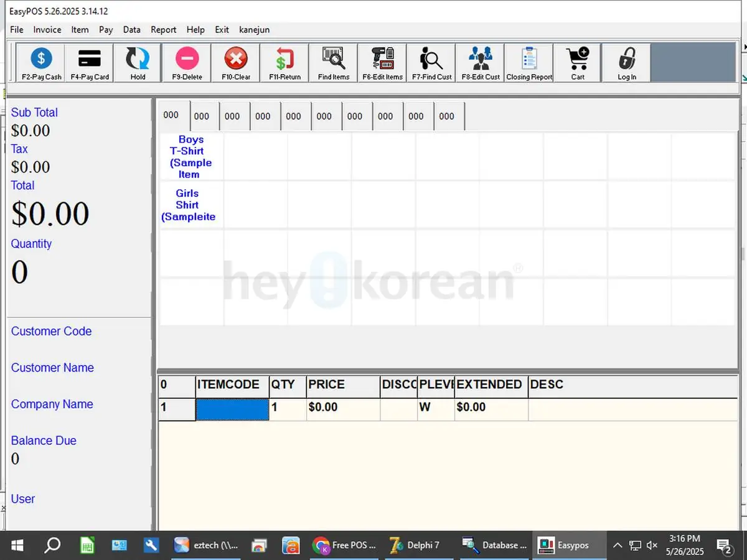Image resolution: width=747 pixels, height=560 pixels.
Task: Click the EXTENDED cell showing $0.00
Action: click(x=491, y=408)
